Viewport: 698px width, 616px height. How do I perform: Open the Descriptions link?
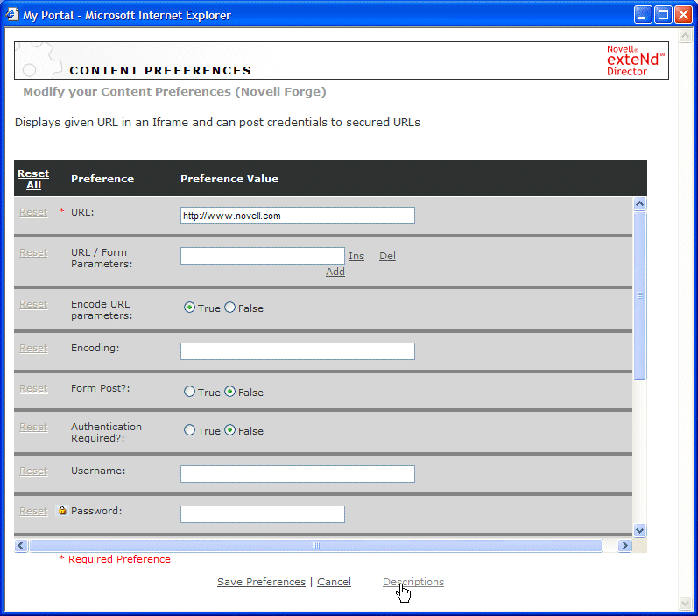click(413, 582)
